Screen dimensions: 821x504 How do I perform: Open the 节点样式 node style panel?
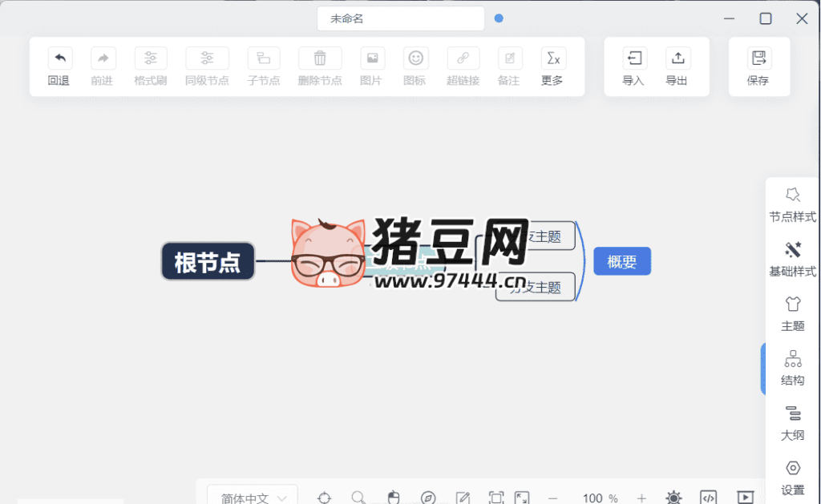coord(792,204)
